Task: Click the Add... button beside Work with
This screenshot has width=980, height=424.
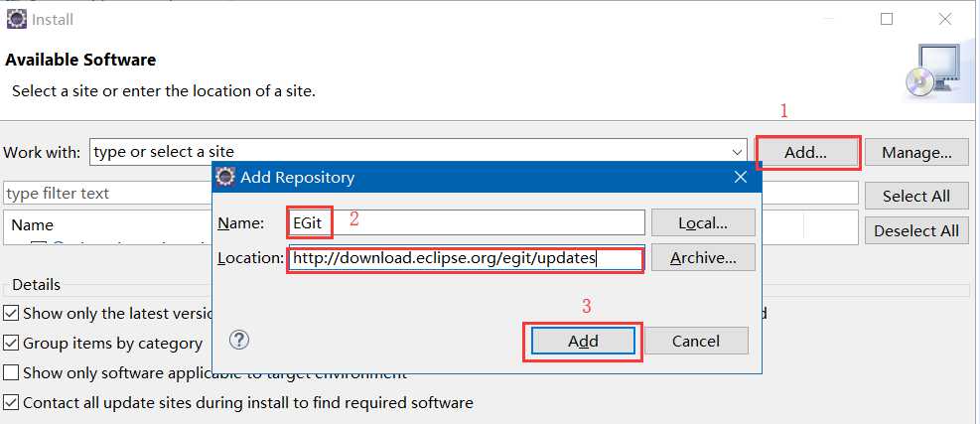Action: tap(806, 153)
